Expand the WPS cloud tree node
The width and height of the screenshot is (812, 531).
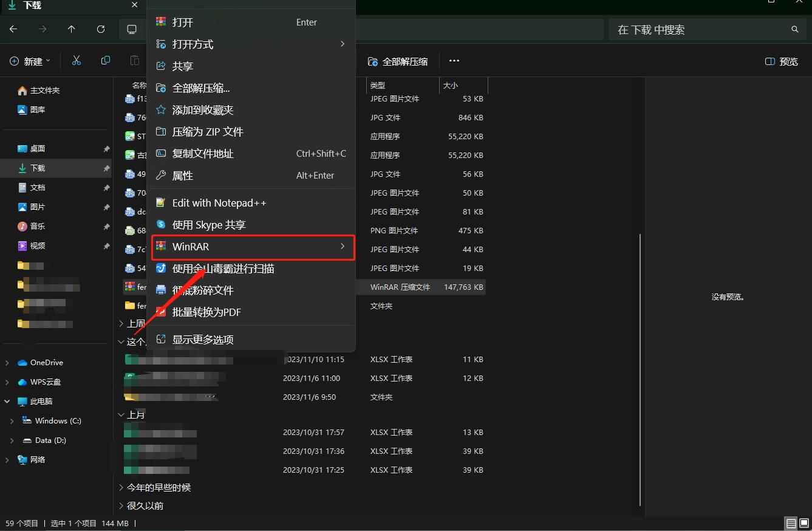point(7,382)
